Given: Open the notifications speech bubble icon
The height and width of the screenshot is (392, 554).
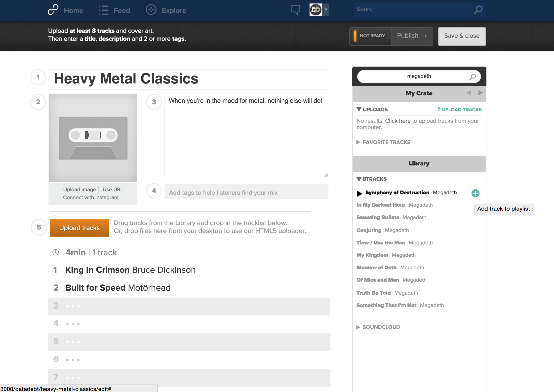Looking at the screenshot, I should click(x=295, y=10).
